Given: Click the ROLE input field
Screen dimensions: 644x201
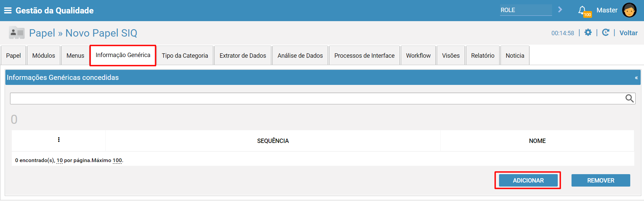Looking at the screenshot, I should 526,10.
